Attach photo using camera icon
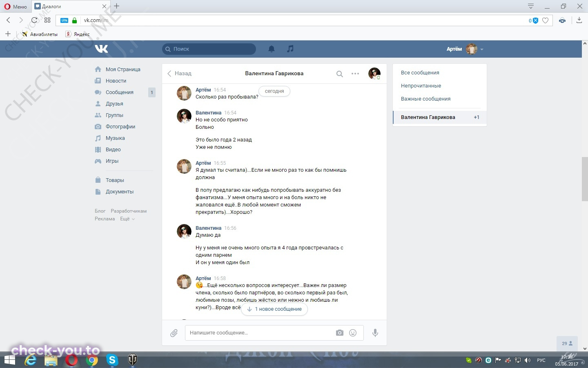The height and width of the screenshot is (368, 588). (340, 333)
